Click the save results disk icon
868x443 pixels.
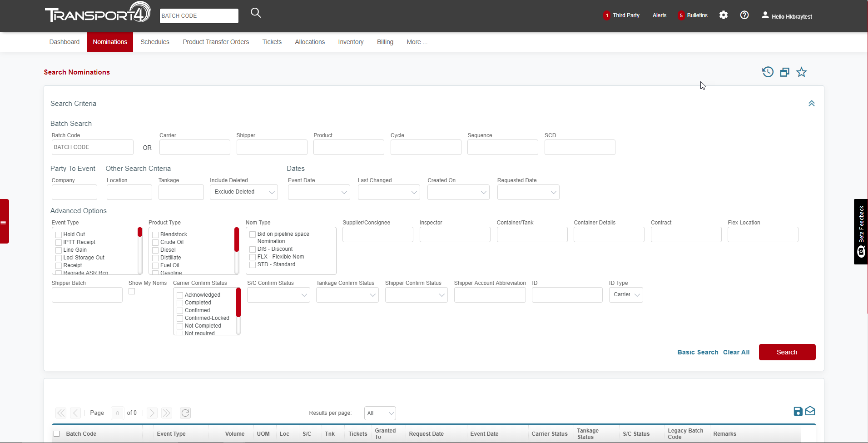tap(798, 411)
